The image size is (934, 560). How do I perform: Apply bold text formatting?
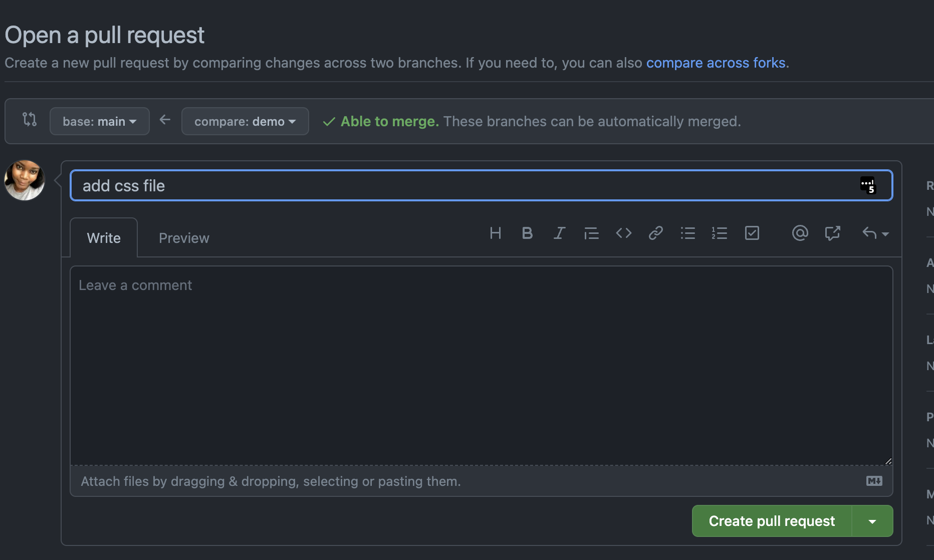click(527, 233)
